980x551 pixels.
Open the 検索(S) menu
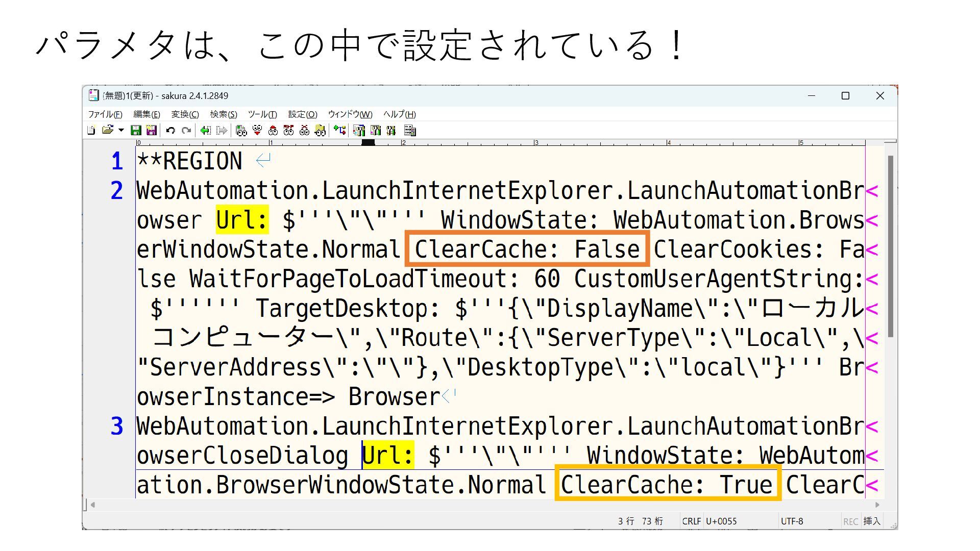point(224,114)
